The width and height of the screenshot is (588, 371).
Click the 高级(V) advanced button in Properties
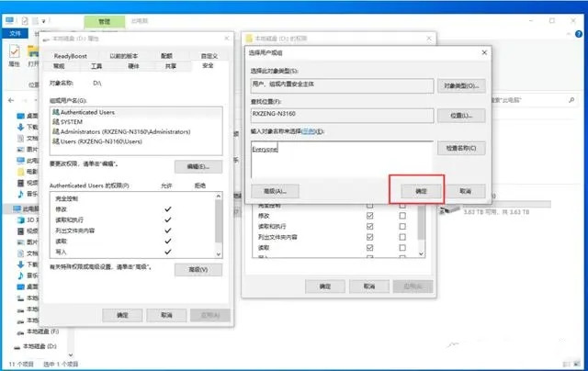(x=198, y=269)
